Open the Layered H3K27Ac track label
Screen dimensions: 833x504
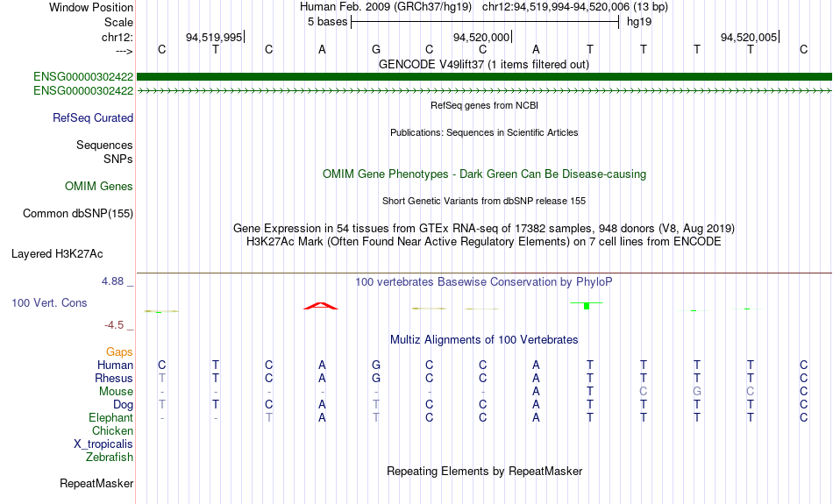[x=57, y=254]
